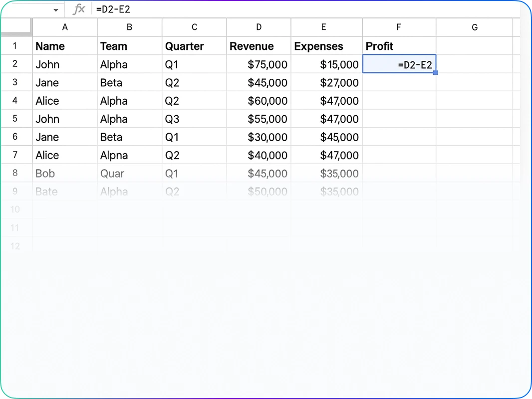
Task: Select the Q3 cell in John's row
Action: (194, 119)
